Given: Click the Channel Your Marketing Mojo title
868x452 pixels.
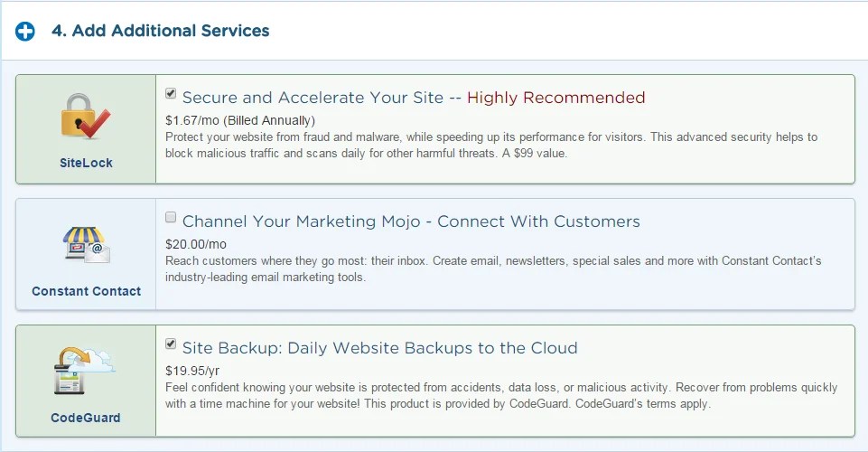Looking at the screenshot, I should pyautogui.click(x=411, y=221).
